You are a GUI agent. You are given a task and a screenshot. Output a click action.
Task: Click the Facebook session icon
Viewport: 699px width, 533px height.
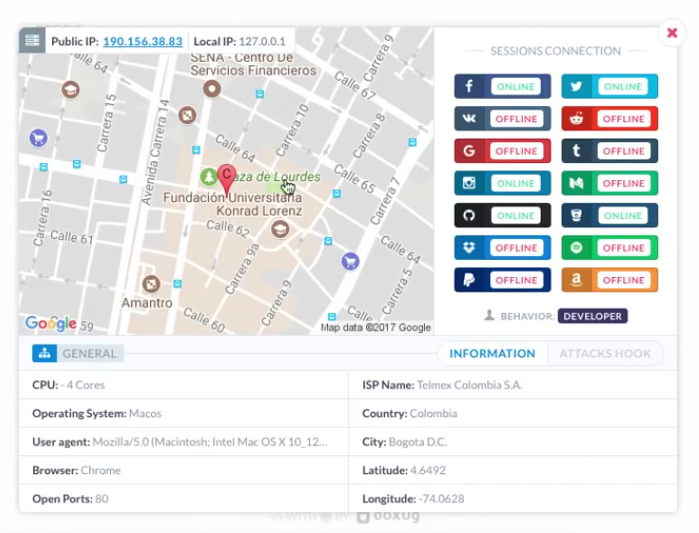click(x=470, y=87)
